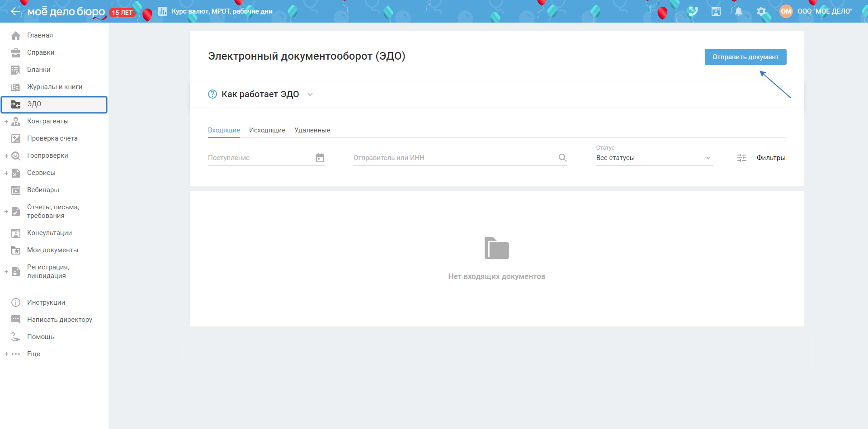Click the Отправить документ button
The image size is (868, 429).
point(745,57)
